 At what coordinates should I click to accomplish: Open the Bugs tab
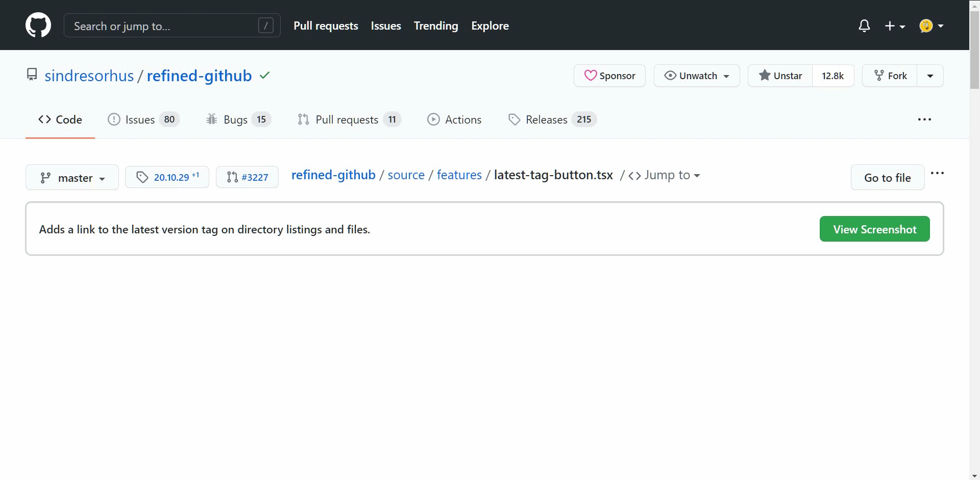pos(238,119)
